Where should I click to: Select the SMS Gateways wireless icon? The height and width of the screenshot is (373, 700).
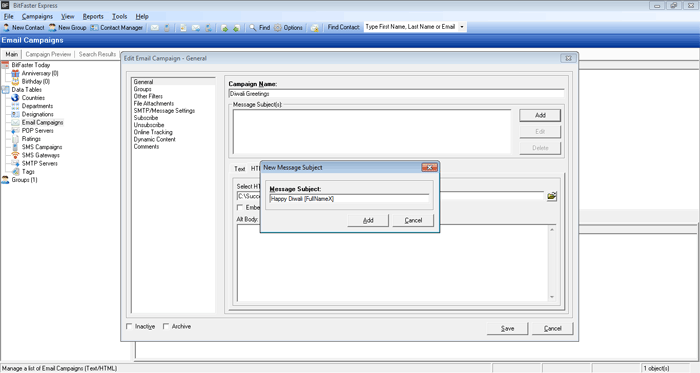pyautogui.click(x=15, y=155)
